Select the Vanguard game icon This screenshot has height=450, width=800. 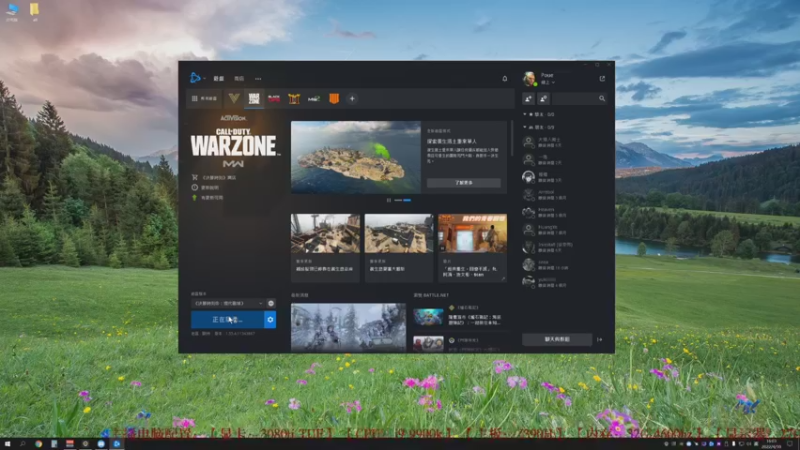pyautogui.click(x=234, y=98)
